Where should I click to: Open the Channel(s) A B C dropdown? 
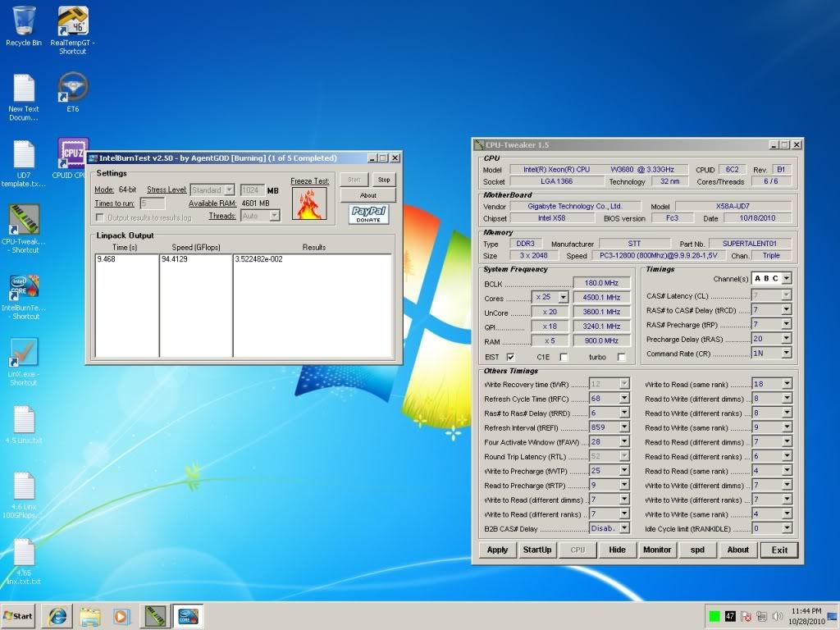pos(787,279)
